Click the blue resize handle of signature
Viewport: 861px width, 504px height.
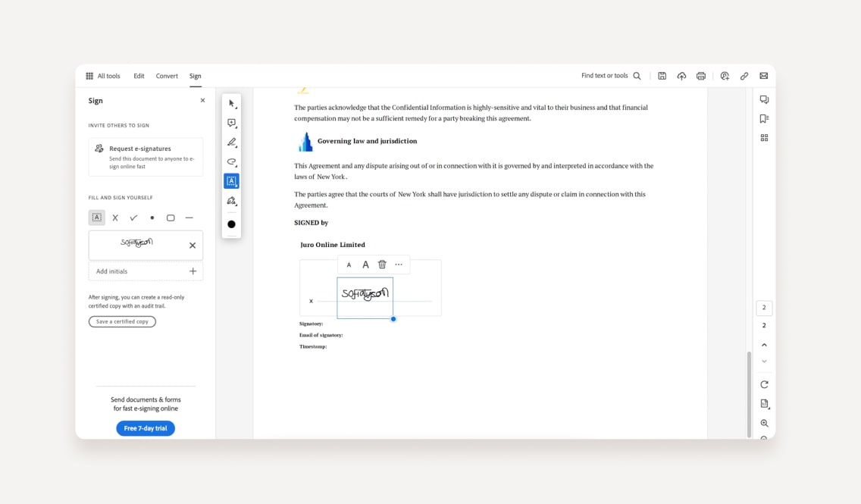coord(393,319)
